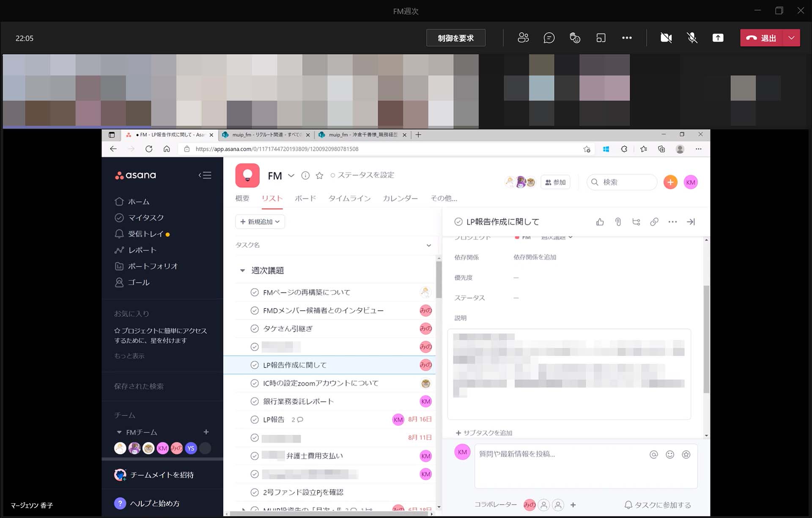Screen dimensions: 812x518
Task: Open マイタスク in the sidebar
Action: pyautogui.click(x=139, y=218)
